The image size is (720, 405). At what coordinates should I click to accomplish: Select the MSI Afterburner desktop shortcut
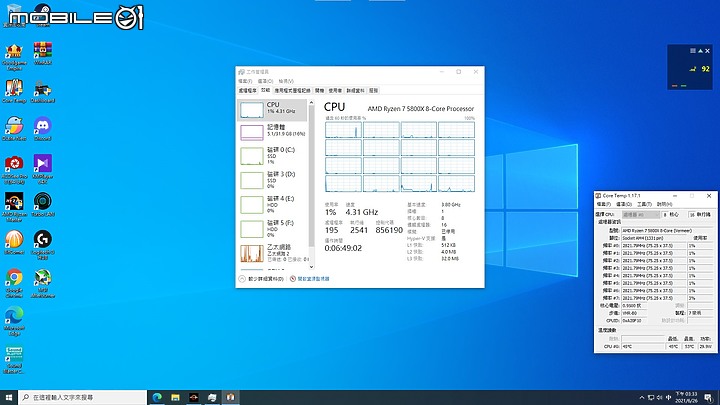[43, 283]
